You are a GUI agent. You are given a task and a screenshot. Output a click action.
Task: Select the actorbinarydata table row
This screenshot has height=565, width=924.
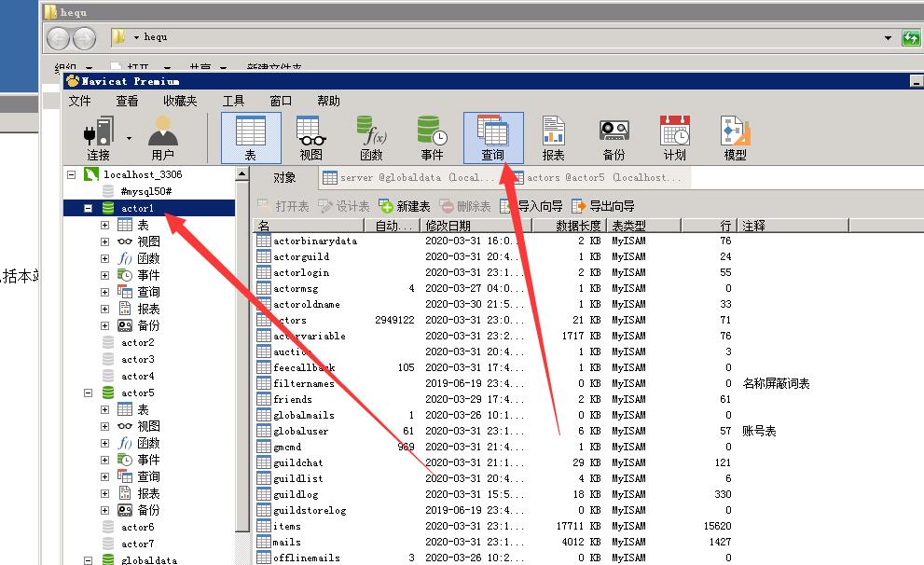315,241
